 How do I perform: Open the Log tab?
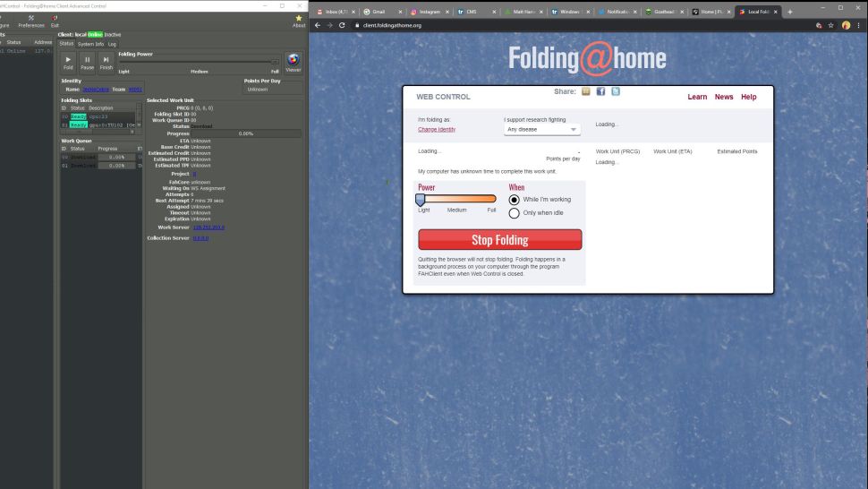pos(113,44)
